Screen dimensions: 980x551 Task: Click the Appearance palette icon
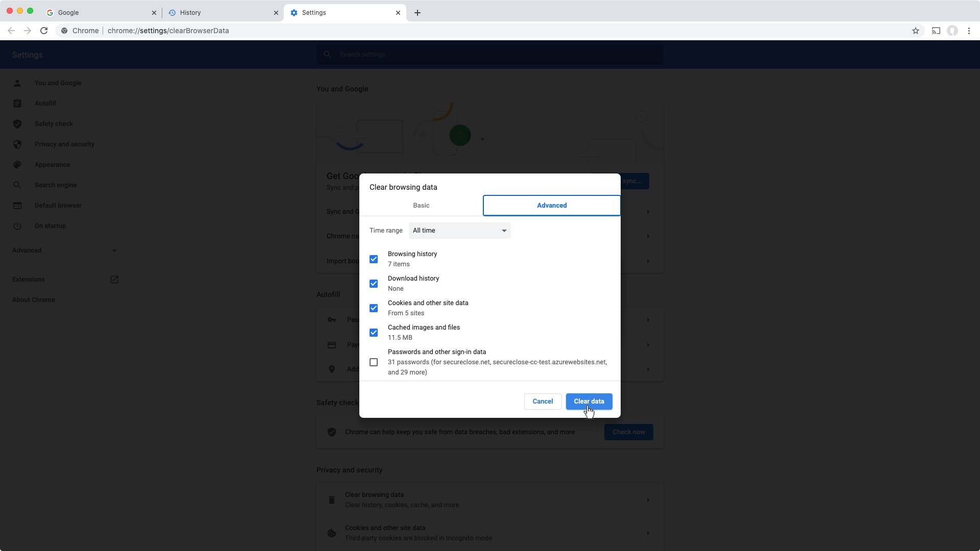pyautogui.click(x=17, y=164)
